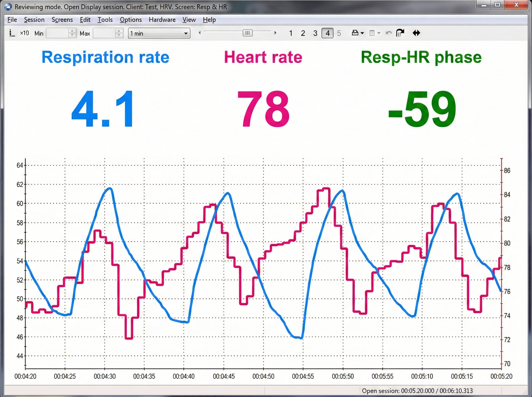Expand the grayed list icon dropdown
The width and height of the screenshot is (532, 397).
pyautogui.click(x=379, y=33)
